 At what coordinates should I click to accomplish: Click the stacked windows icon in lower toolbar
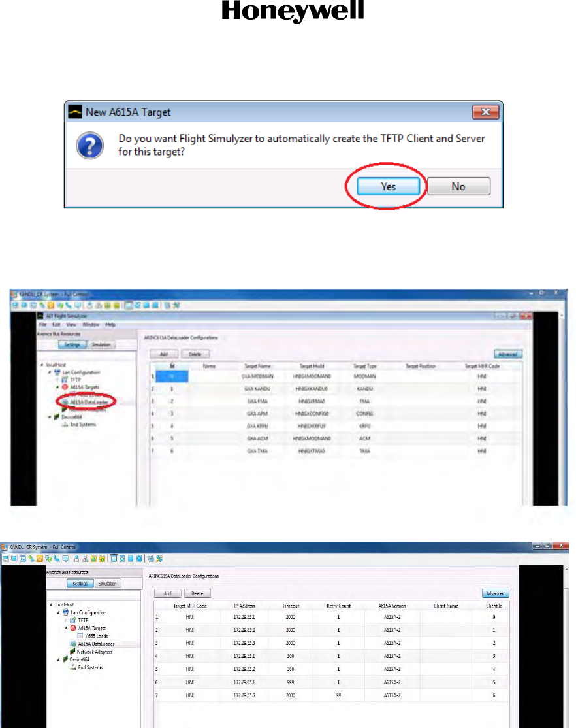click(x=151, y=559)
